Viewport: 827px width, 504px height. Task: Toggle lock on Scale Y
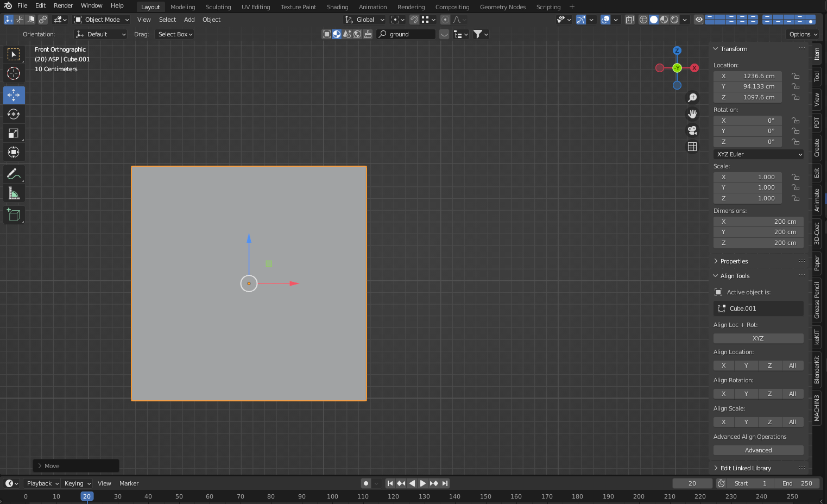pos(796,187)
